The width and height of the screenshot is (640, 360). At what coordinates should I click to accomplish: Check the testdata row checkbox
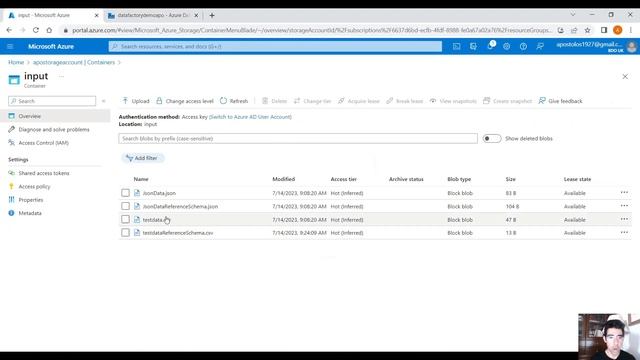[x=125, y=220]
